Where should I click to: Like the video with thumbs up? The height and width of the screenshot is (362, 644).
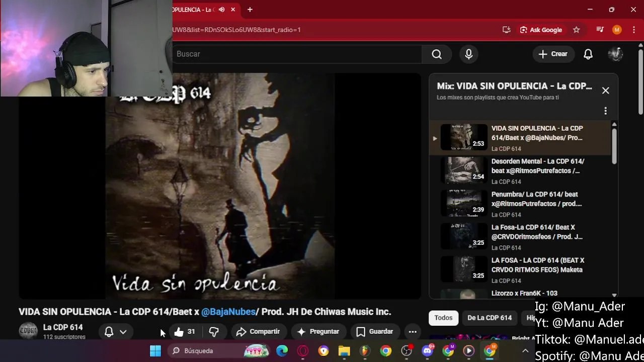(x=179, y=331)
